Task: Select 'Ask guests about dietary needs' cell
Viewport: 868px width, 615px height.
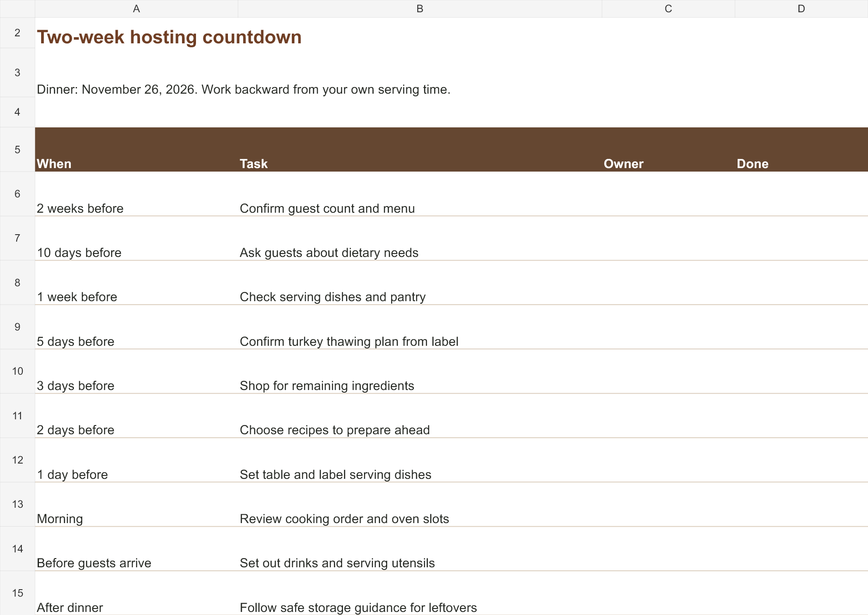Action: [x=420, y=238]
